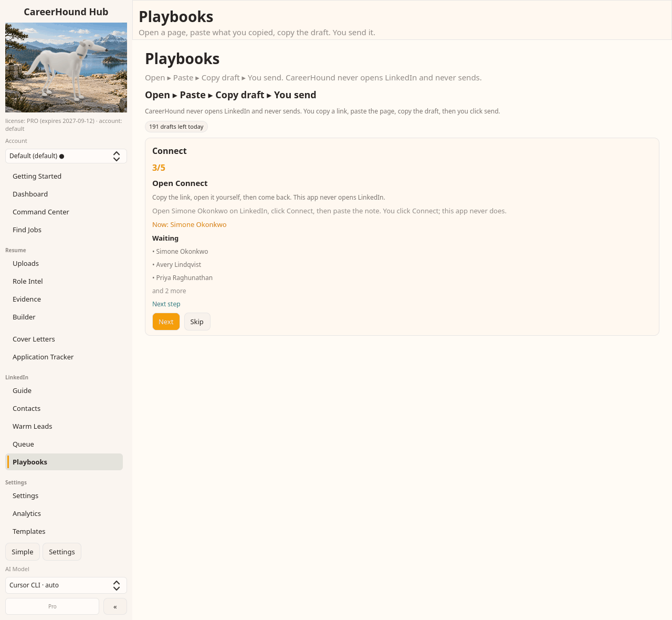The image size is (672, 620).
Task: Click the 'and 2 more' text
Action: 169,291
